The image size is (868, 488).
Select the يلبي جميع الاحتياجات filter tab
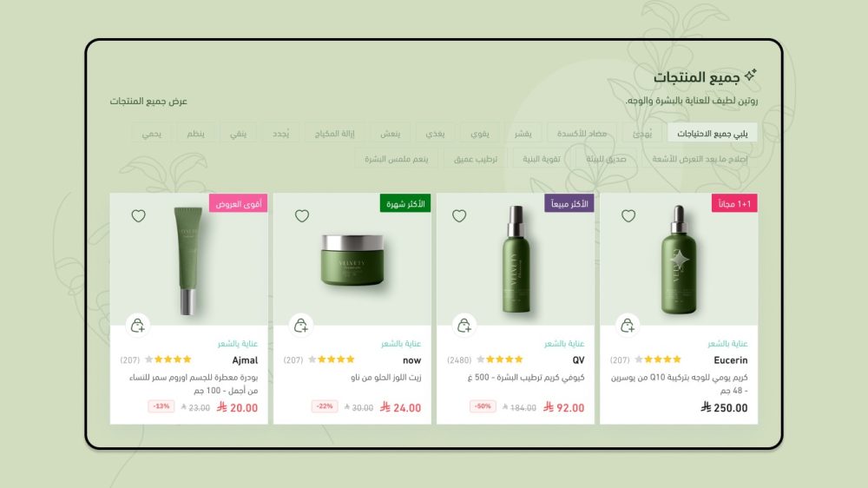[712, 134]
